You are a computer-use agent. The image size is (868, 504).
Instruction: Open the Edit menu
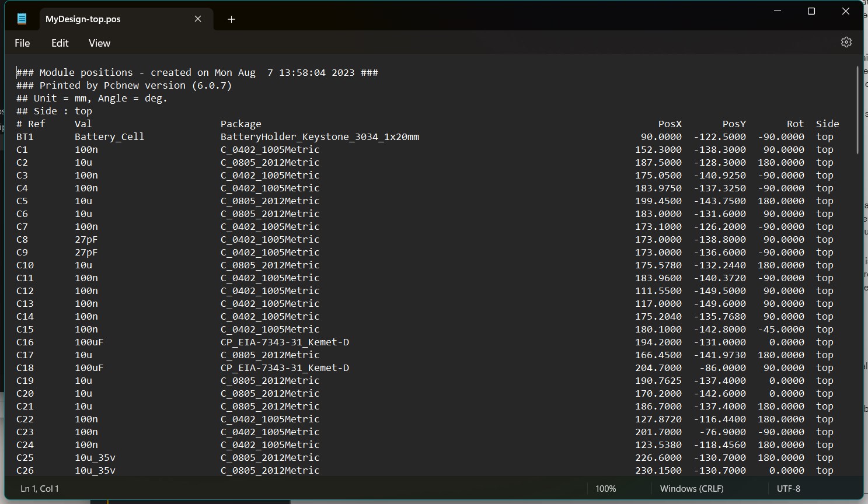pos(60,43)
